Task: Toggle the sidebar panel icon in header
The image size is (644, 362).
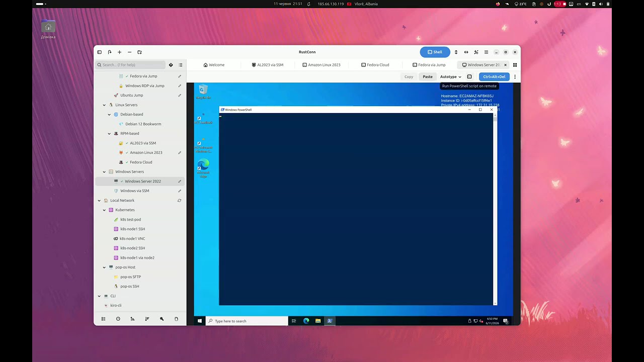Action: click(99, 52)
